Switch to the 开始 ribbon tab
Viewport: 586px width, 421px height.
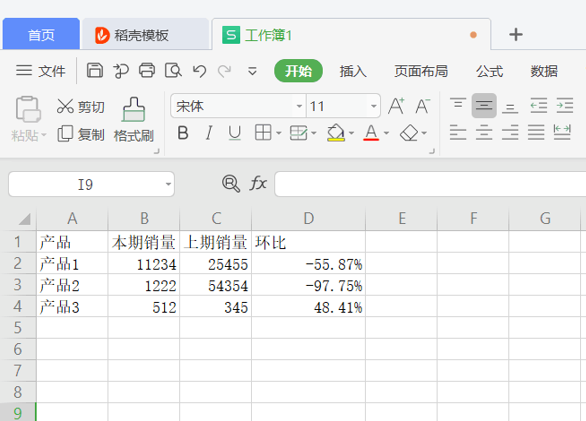pyautogui.click(x=298, y=71)
